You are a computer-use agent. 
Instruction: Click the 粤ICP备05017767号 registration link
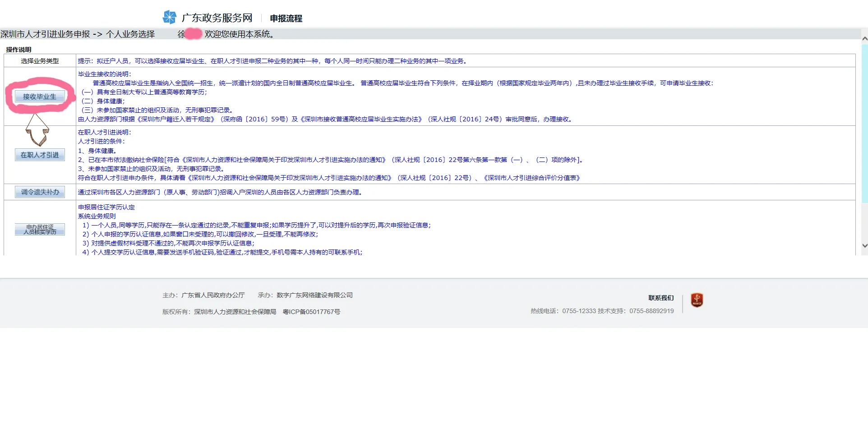point(311,312)
